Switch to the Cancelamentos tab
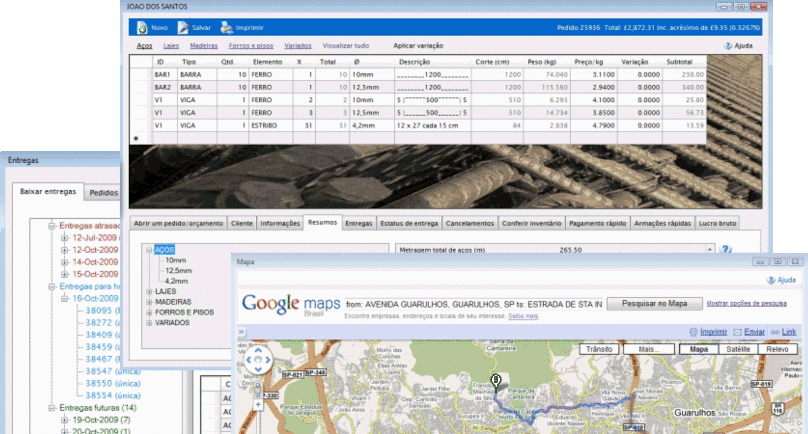Viewport: 808px width, 434px height. tap(469, 223)
